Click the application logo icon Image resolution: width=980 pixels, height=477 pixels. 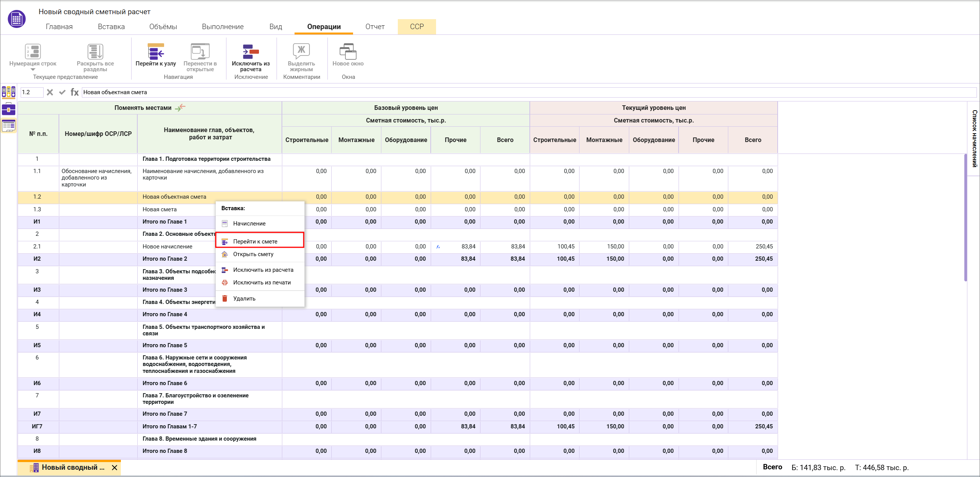[16, 19]
